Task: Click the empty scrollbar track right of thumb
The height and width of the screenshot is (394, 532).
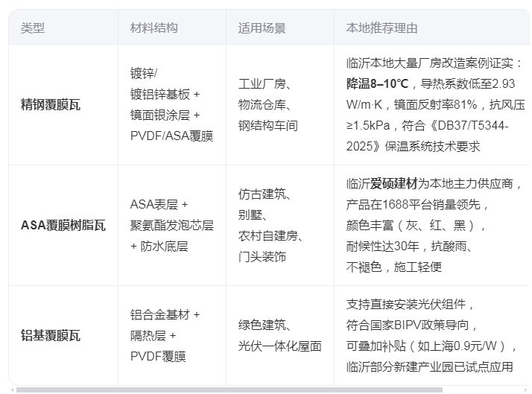Action: click(x=484, y=390)
